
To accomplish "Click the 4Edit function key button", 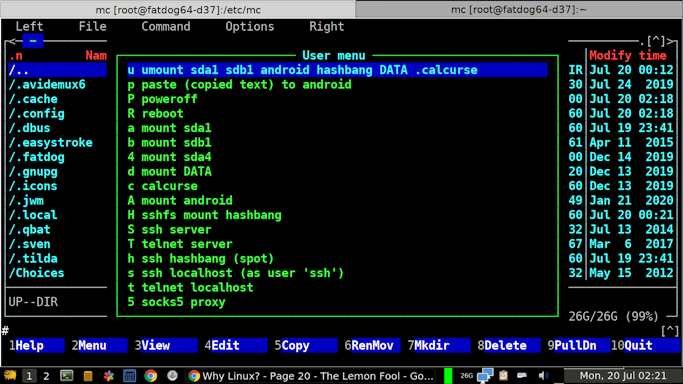I will click(x=236, y=346).
